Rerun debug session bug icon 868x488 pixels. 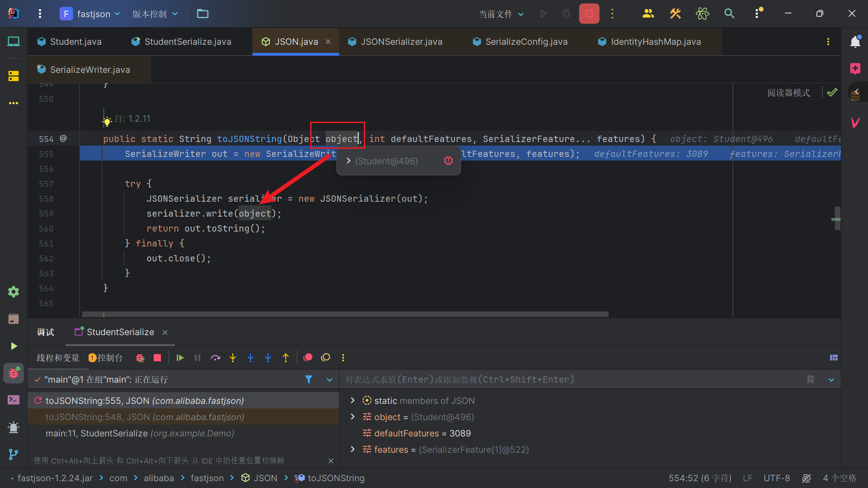tap(140, 358)
